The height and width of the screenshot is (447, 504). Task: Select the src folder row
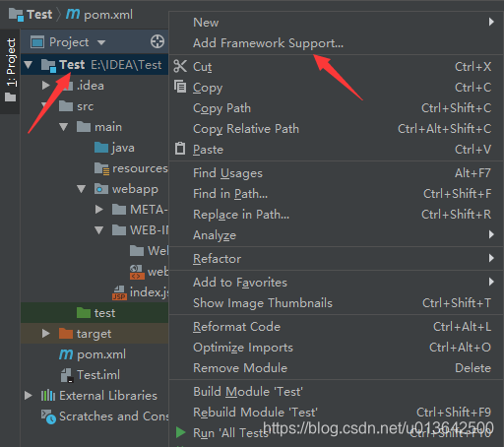pyautogui.click(x=94, y=106)
